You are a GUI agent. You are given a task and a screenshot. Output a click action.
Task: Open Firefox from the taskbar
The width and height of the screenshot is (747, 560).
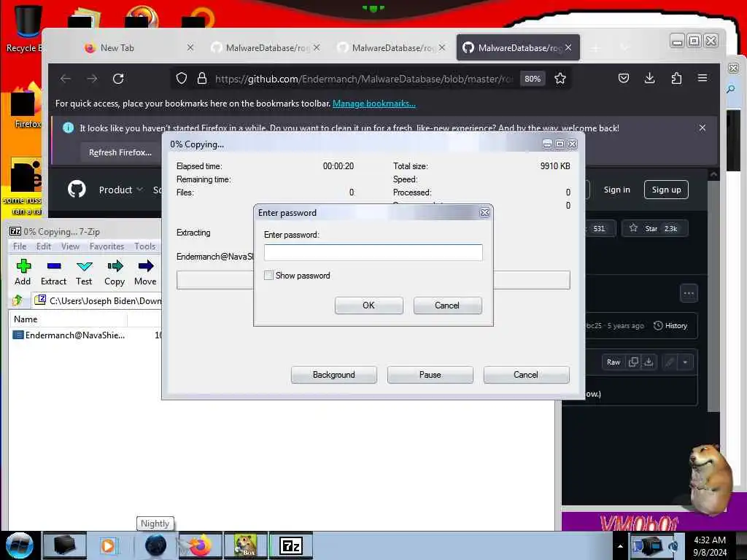[201, 545]
